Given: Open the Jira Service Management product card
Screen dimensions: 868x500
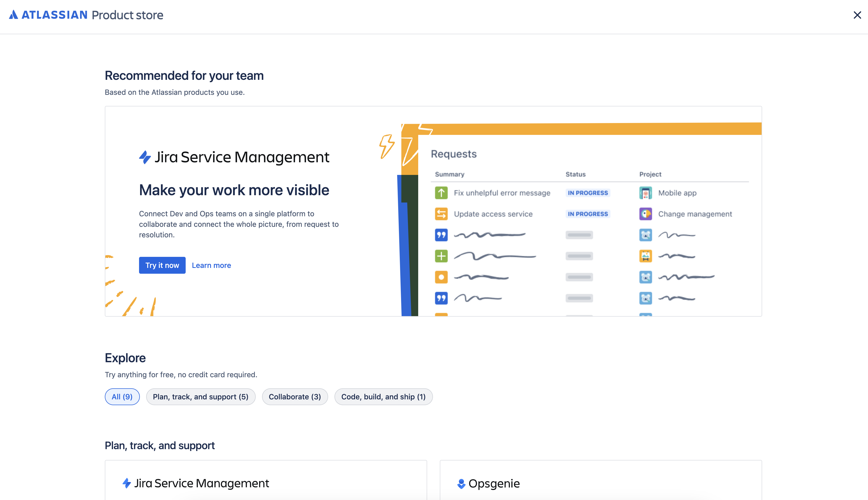Looking at the screenshot, I should tap(266, 480).
